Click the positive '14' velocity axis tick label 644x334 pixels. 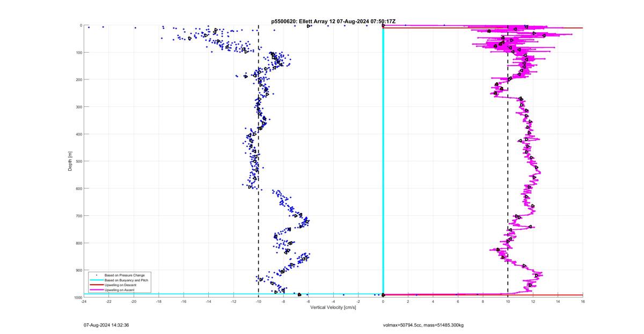click(558, 301)
